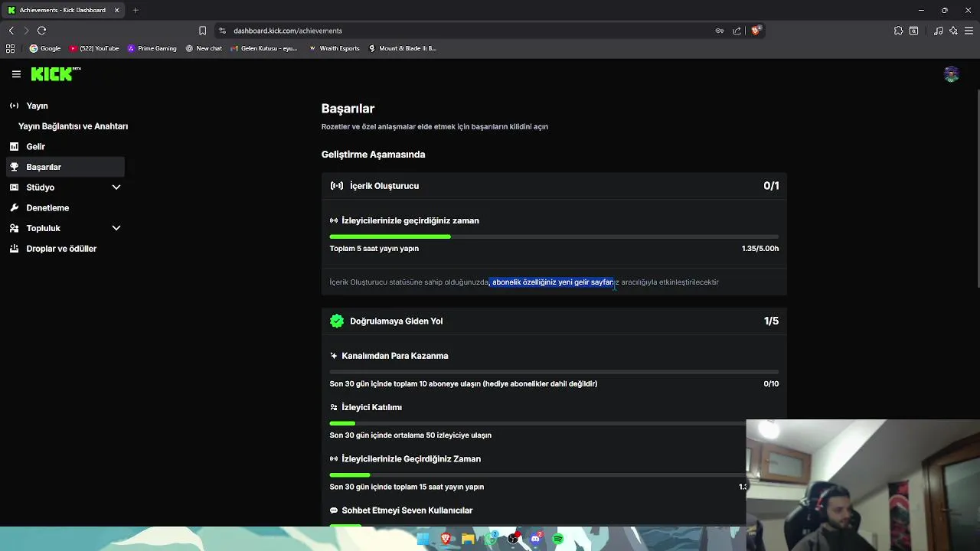The width and height of the screenshot is (980, 551).
Task: Open the browser extensions puzzle icon
Action: (898, 31)
